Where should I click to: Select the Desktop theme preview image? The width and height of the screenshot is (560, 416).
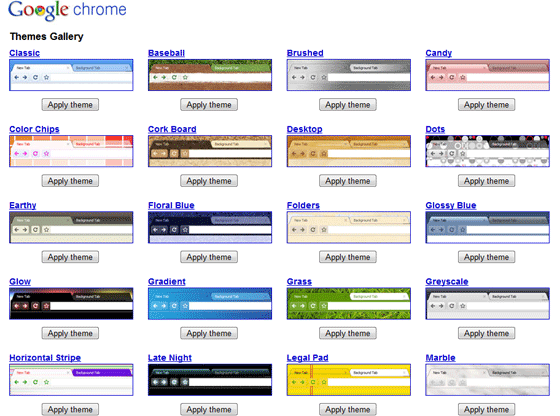349,151
